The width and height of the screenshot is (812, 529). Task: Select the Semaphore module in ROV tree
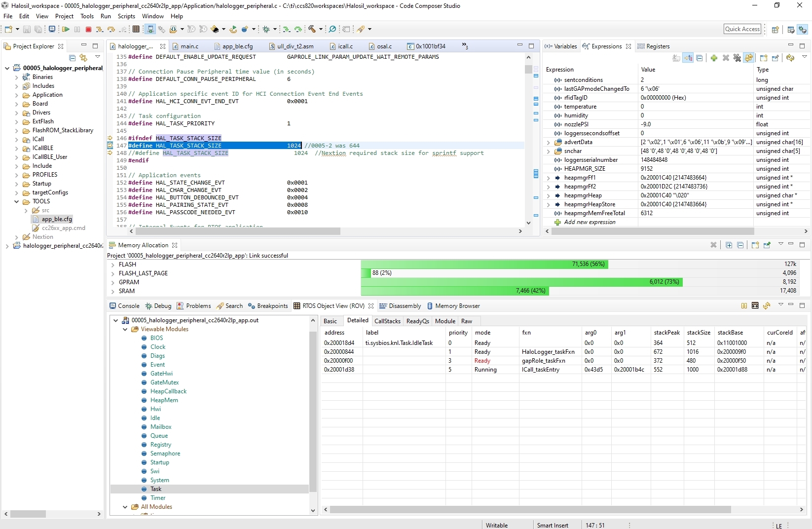pyautogui.click(x=165, y=453)
